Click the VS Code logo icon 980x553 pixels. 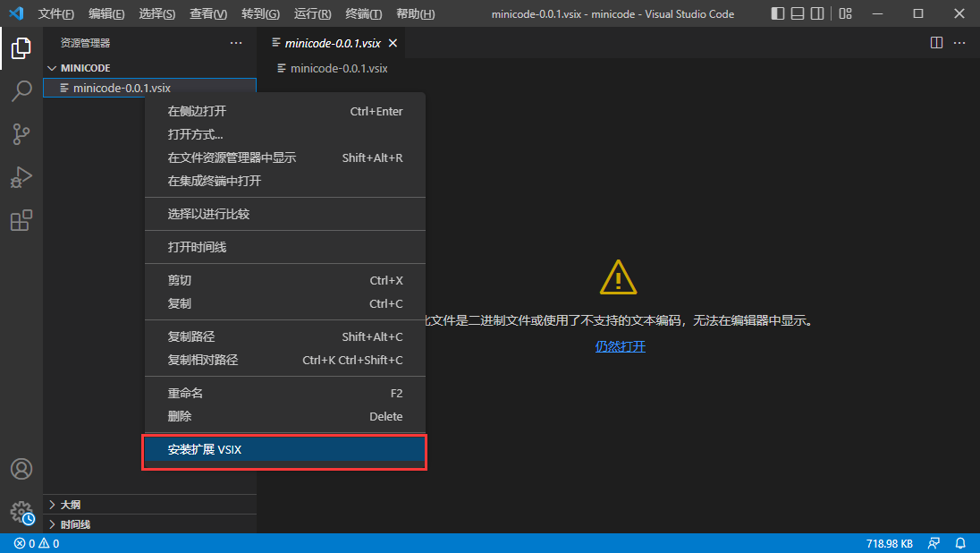[x=16, y=13]
